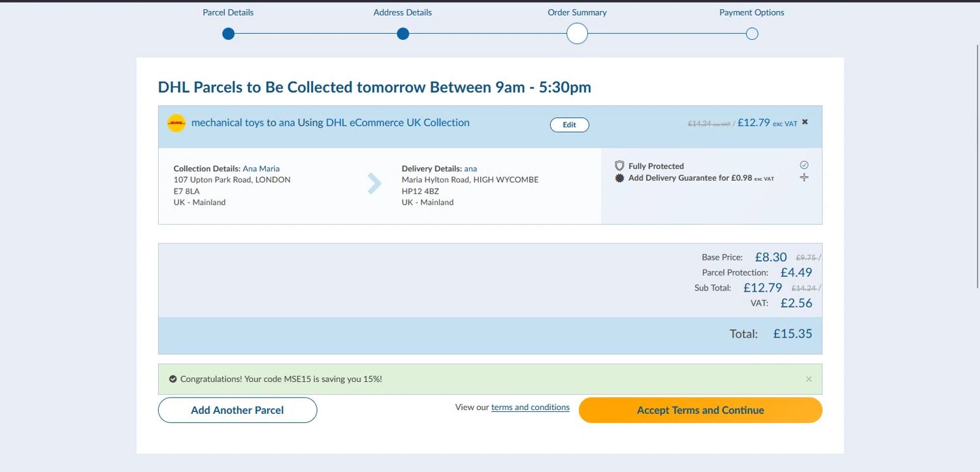Click the plus icon to add Delivery Guarantee
980x472 pixels.
[804, 178]
